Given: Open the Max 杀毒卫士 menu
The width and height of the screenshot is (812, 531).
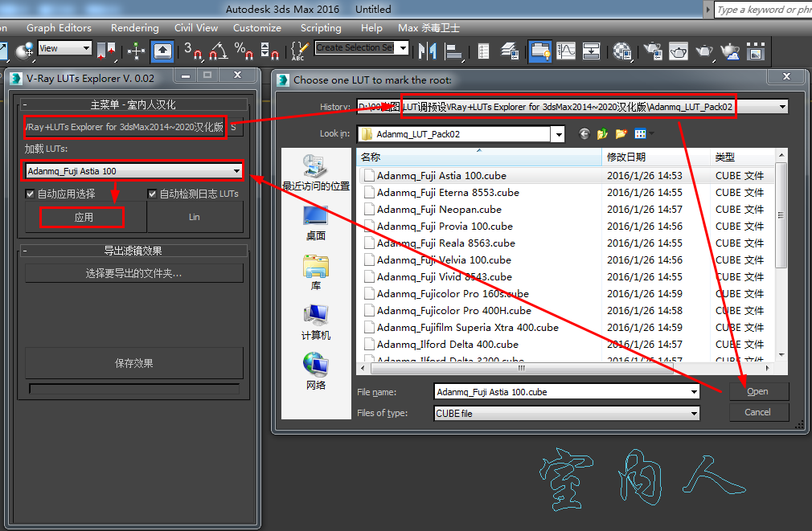Looking at the screenshot, I should (429, 28).
